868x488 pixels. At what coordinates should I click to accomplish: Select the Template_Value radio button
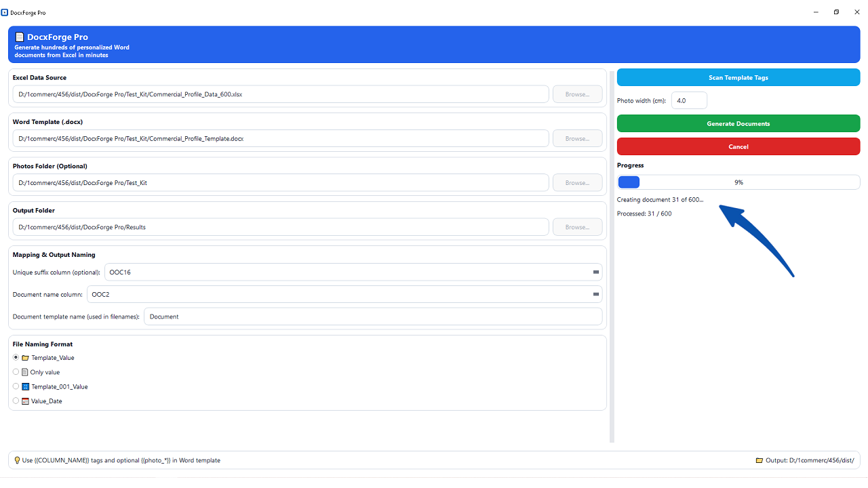(x=16, y=357)
